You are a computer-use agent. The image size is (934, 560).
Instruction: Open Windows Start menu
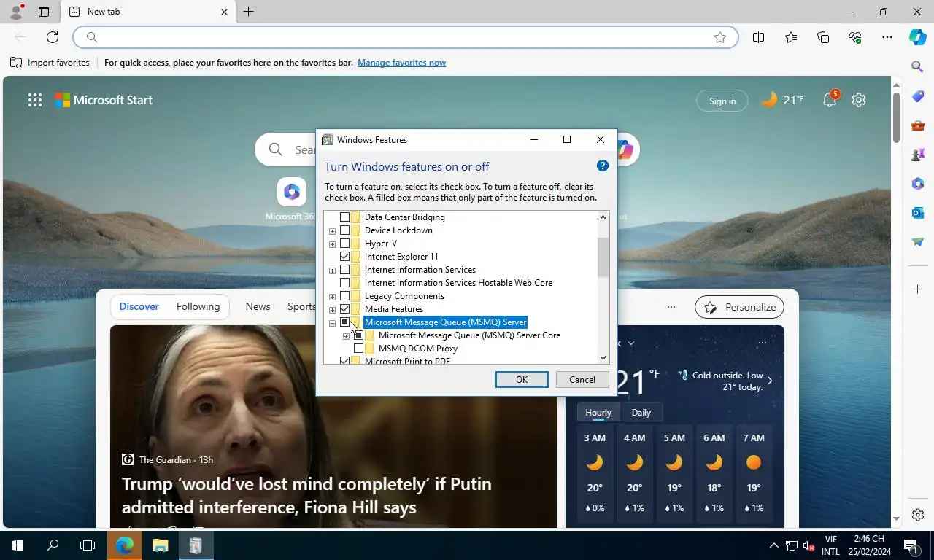pos(17,545)
